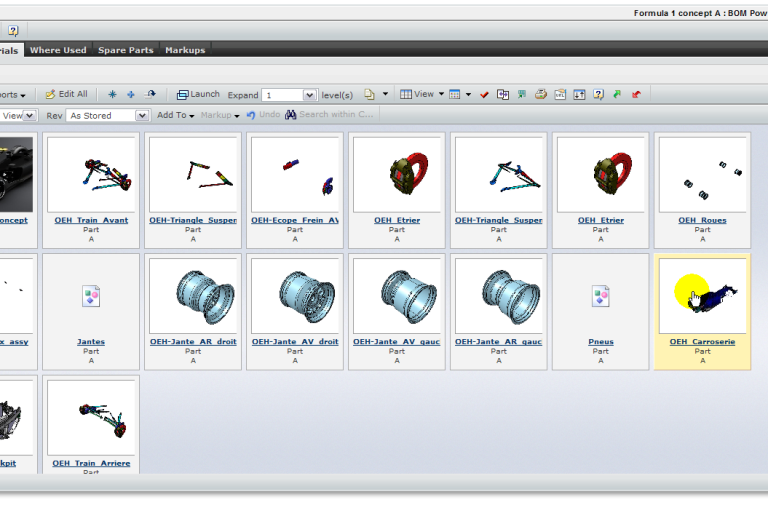Click the Edit All pencil button

[x=66, y=94]
